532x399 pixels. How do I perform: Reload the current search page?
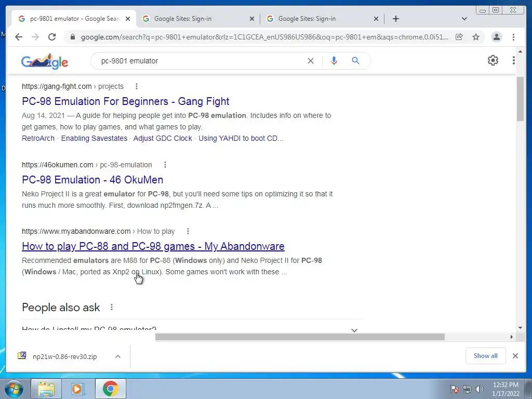pos(52,37)
